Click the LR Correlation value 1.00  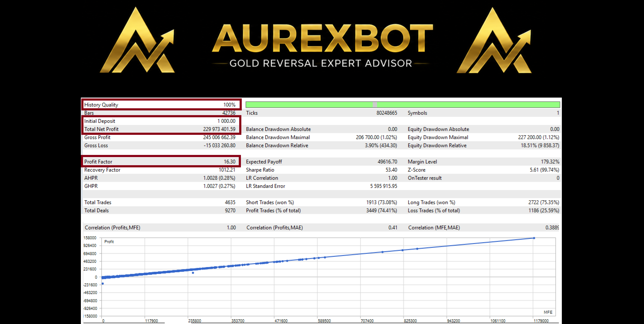(x=393, y=178)
